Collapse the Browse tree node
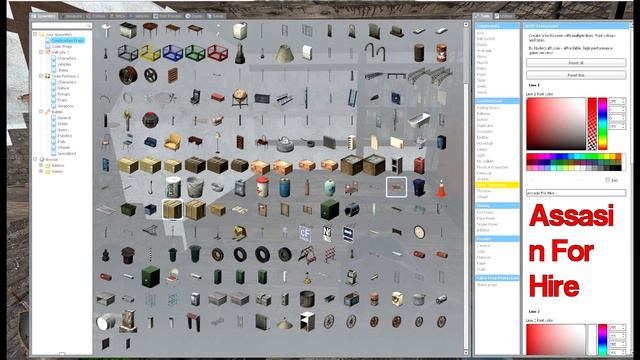Image resolution: width=640 pixels, height=360 pixels. tap(35, 159)
